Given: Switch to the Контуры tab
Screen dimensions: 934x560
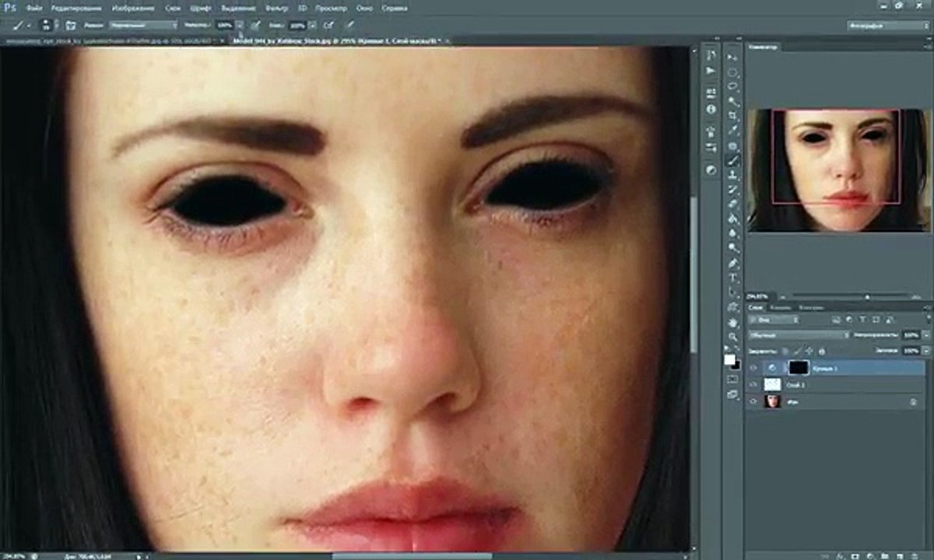Looking at the screenshot, I should [x=810, y=307].
